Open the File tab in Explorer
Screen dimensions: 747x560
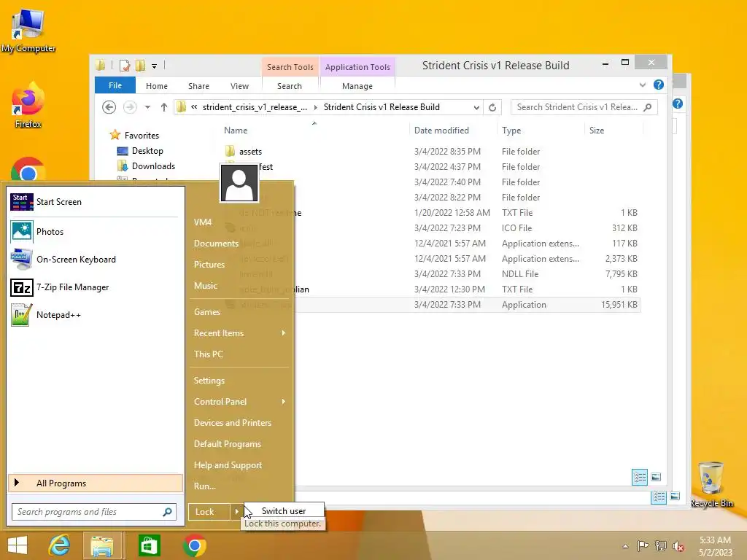[x=115, y=86]
